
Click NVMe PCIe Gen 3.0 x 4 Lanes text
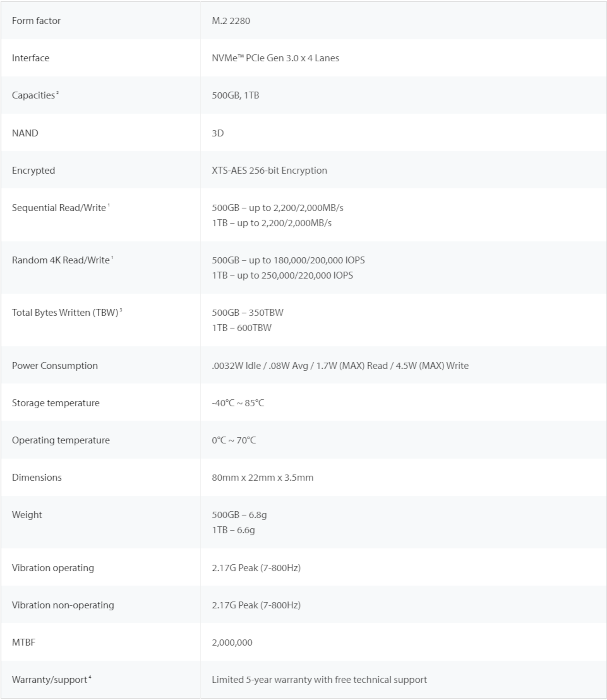pos(275,58)
